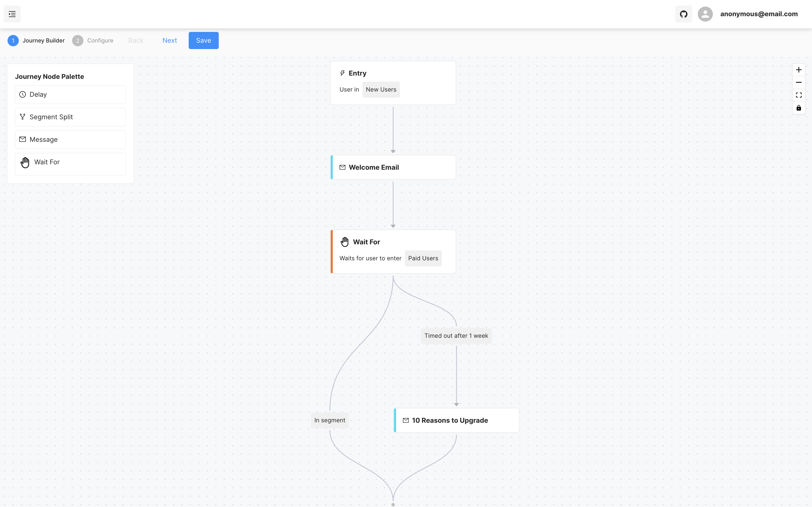
Task: Zoom in on the canvas
Action: [799, 70]
